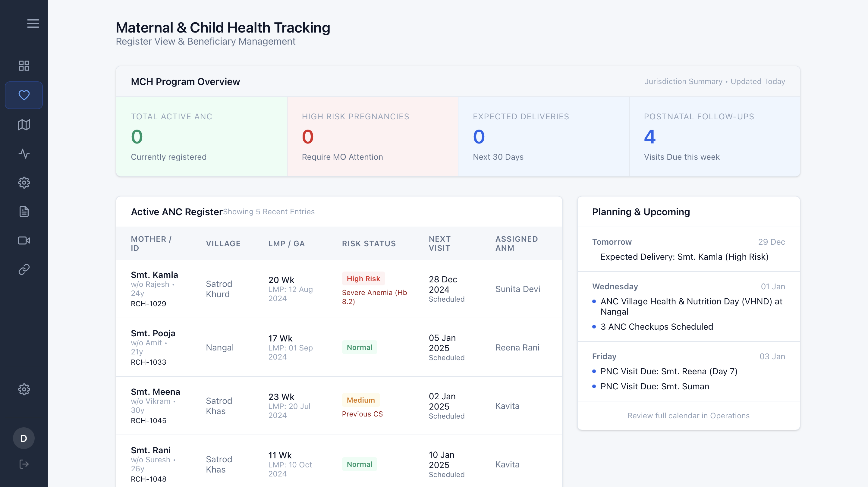Open the map icon in sidebar
This screenshot has height=487, width=868.
(x=24, y=125)
